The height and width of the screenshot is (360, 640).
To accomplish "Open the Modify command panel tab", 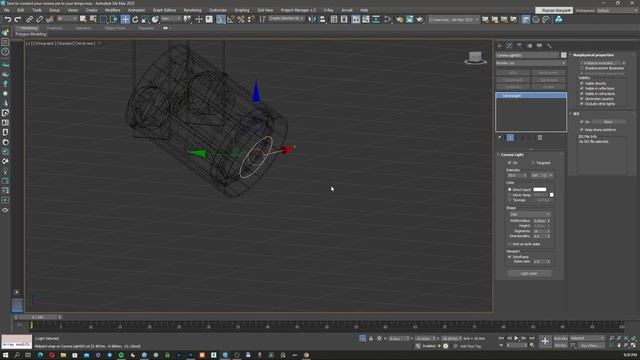I will pyautogui.click(x=509, y=46).
